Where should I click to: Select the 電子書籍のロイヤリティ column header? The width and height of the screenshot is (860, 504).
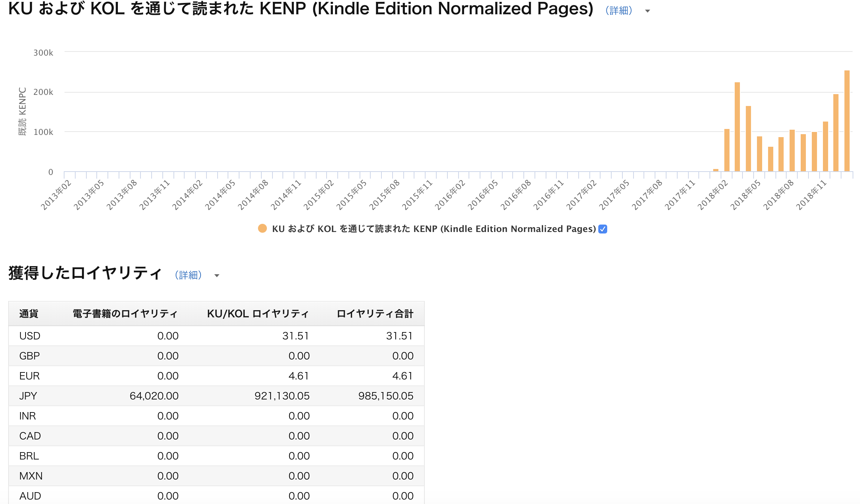125,314
